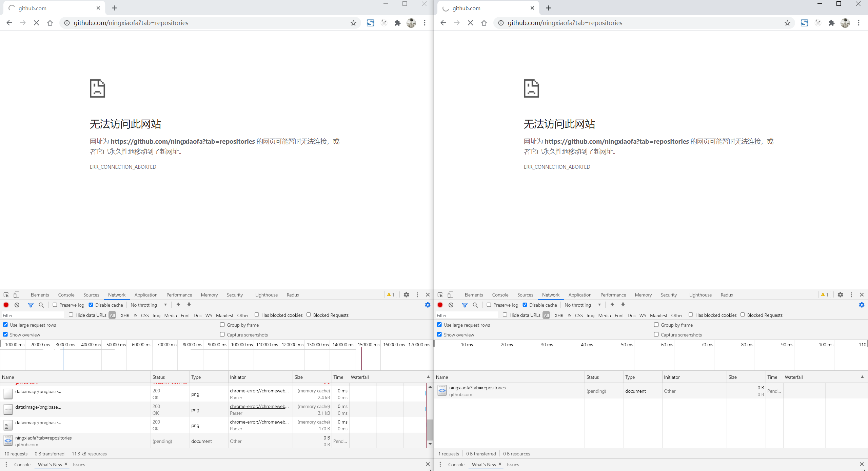Screen dimensions: 868x471
Task: Open Chrome three-dot menu in right browser
Action: pyautogui.click(x=859, y=23)
